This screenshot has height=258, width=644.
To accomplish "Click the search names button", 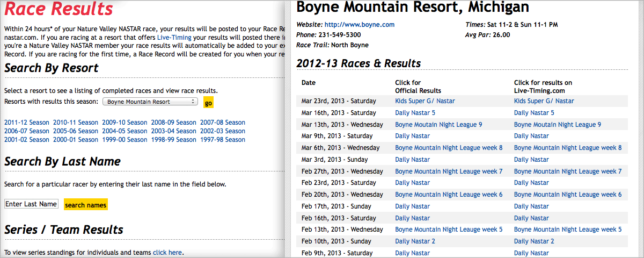I will [86, 205].
